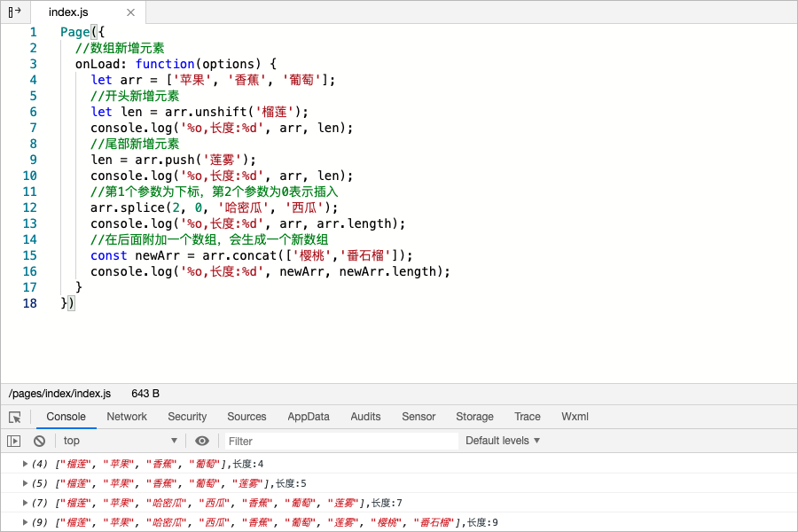
Task: Click line number 1 in gutter
Action: click(x=33, y=32)
